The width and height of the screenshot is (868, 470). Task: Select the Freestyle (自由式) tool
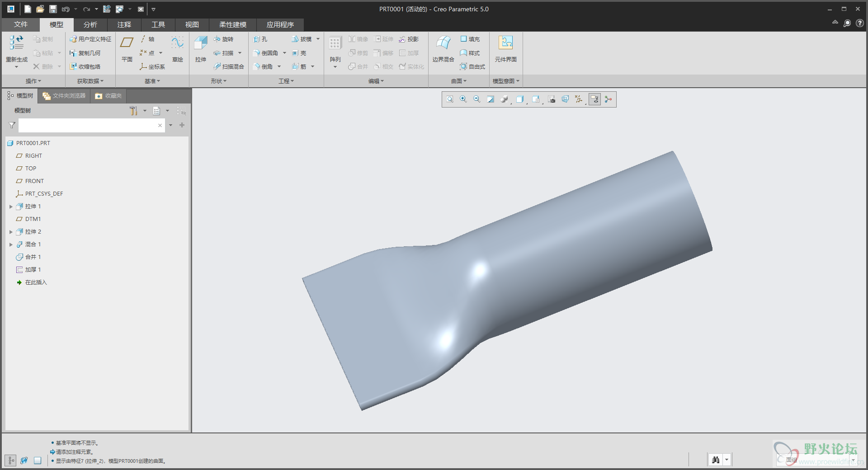[472, 66]
